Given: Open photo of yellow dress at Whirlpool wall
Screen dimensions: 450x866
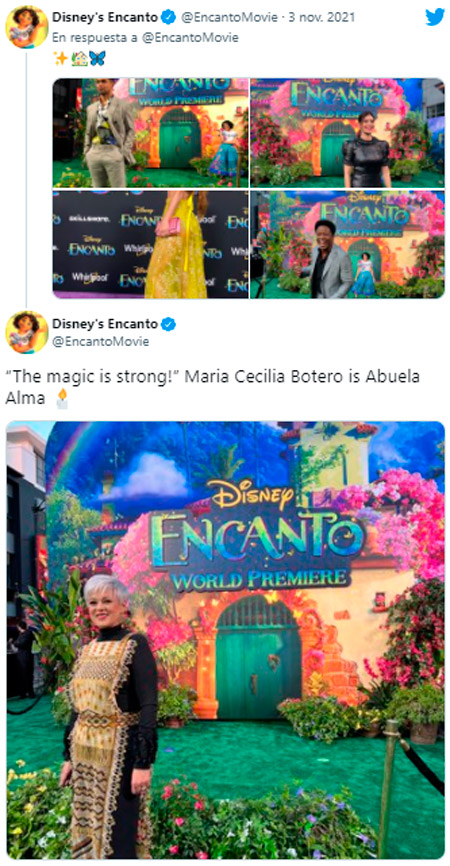Looking at the screenshot, I should coord(150,244).
